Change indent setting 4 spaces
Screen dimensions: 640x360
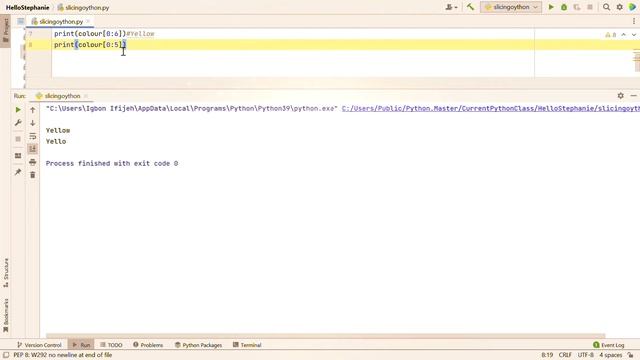(611, 355)
